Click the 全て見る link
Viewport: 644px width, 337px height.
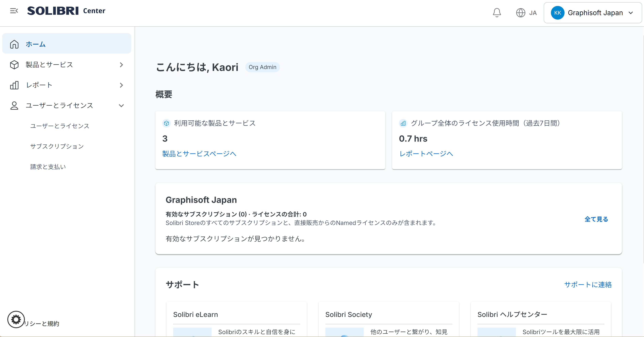[x=596, y=219]
